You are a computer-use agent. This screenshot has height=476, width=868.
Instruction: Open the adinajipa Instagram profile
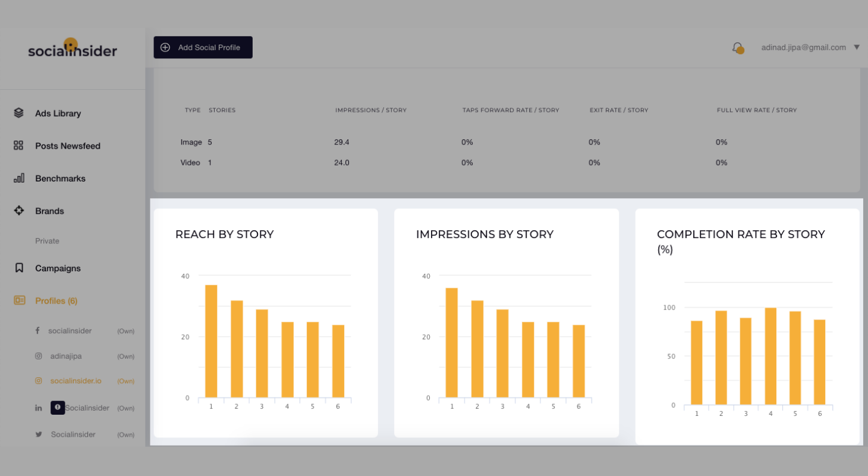coord(66,356)
